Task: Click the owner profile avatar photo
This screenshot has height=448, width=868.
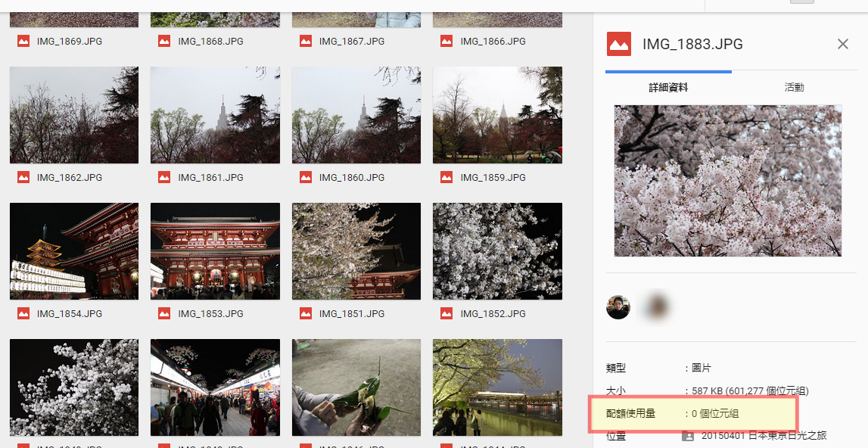Action: click(618, 307)
